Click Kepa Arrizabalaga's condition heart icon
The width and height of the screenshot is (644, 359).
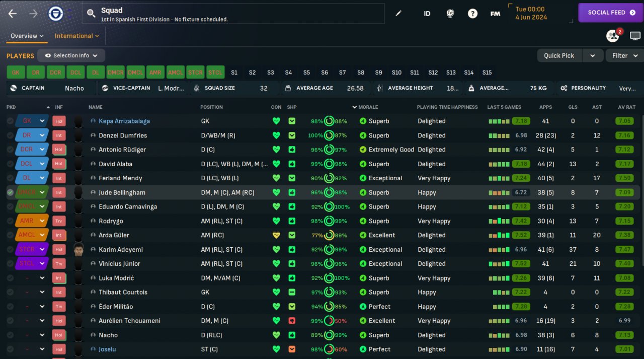[276, 121]
